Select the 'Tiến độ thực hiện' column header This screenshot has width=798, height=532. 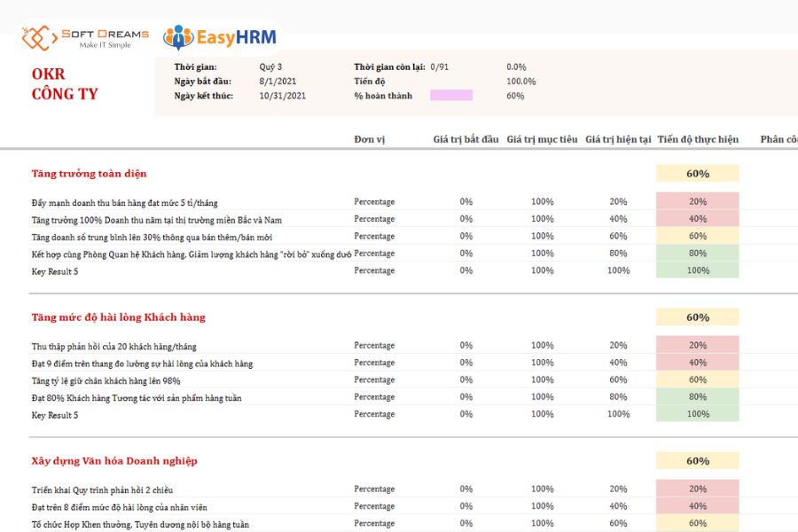698,139
